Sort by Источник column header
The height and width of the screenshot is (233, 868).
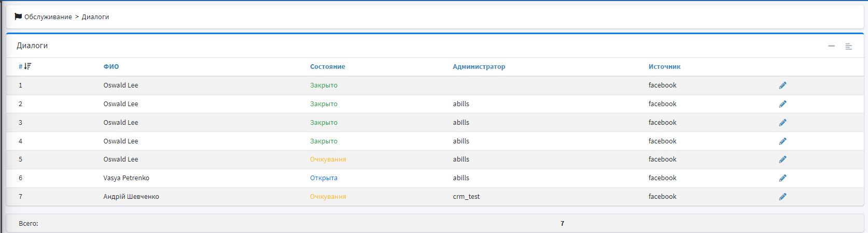(x=664, y=67)
